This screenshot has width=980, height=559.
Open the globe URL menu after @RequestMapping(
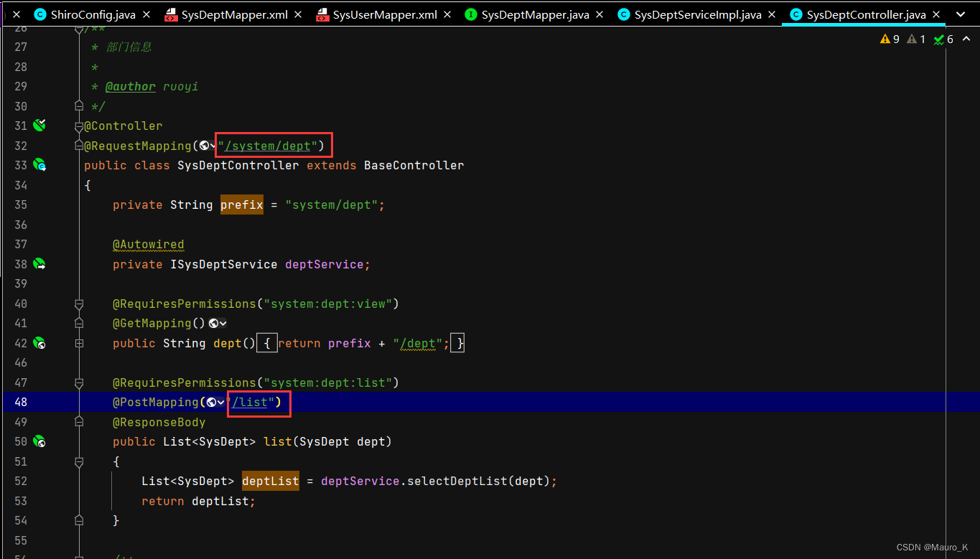pyautogui.click(x=207, y=146)
